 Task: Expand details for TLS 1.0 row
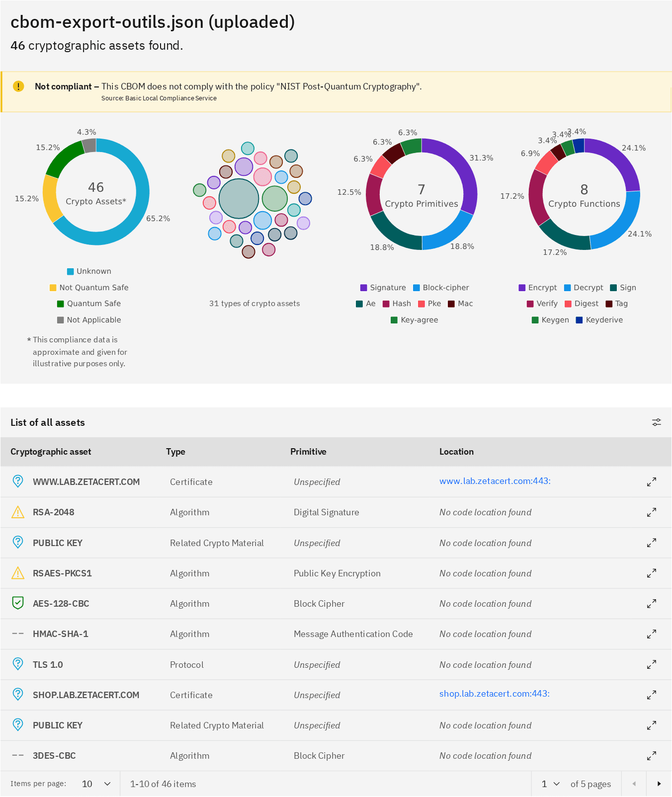pos(652,664)
